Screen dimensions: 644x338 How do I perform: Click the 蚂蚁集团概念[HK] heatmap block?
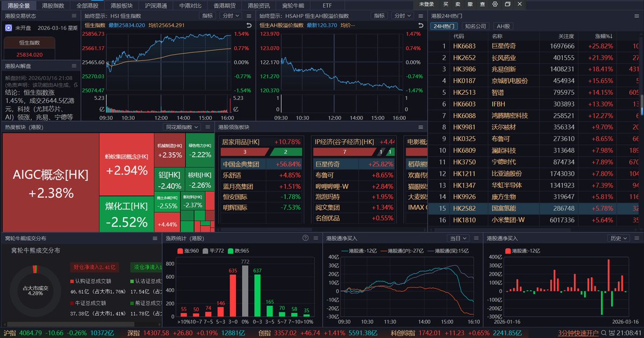click(127, 164)
